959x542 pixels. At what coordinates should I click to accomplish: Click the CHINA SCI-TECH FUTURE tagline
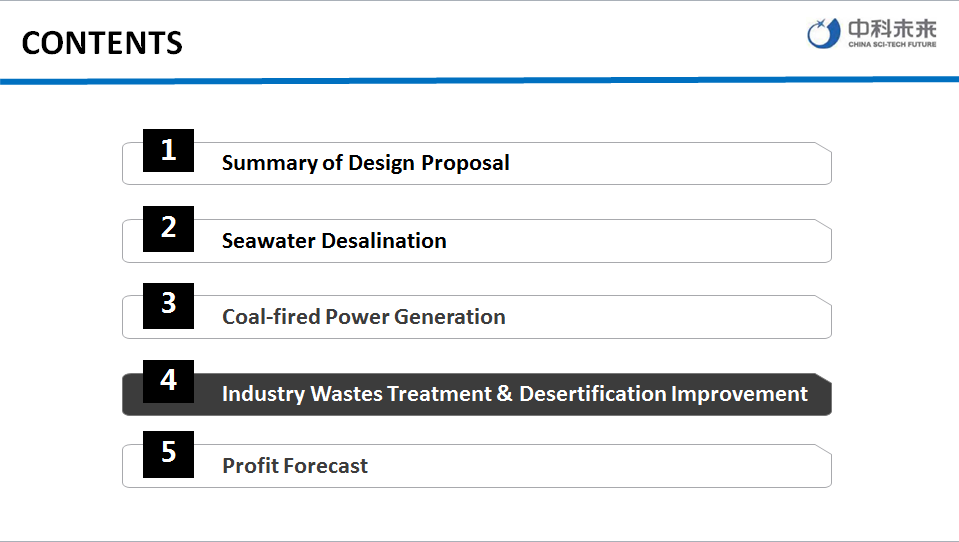click(x=892, y=45)
